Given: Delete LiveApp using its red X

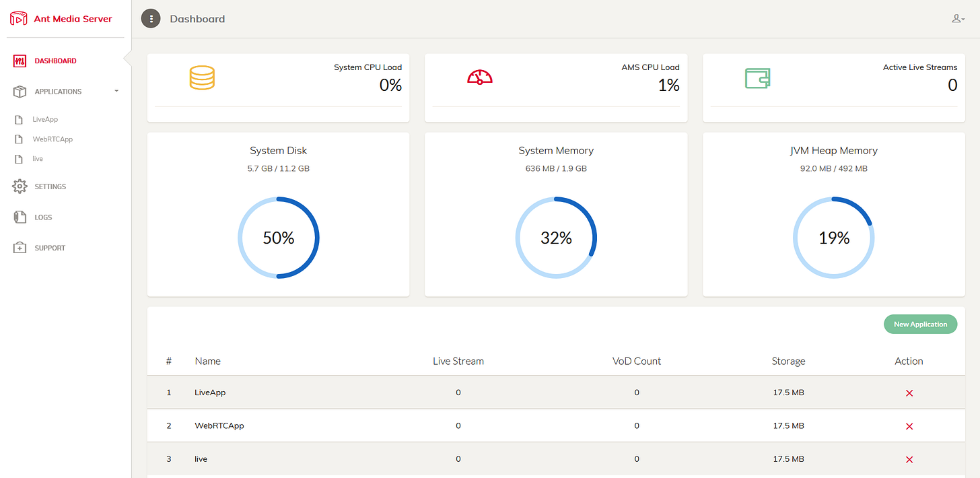Looking at the screenshot, I should (909, 393).
